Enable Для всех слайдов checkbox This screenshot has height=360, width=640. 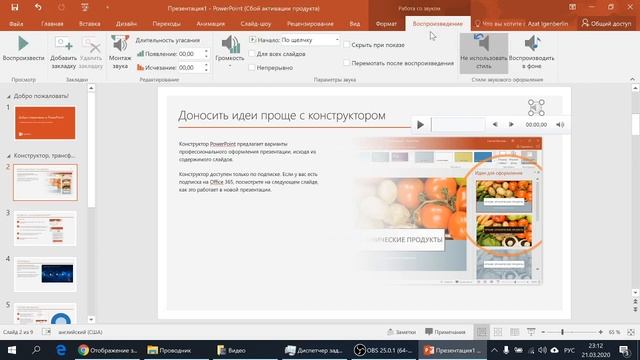coord(252,54)
